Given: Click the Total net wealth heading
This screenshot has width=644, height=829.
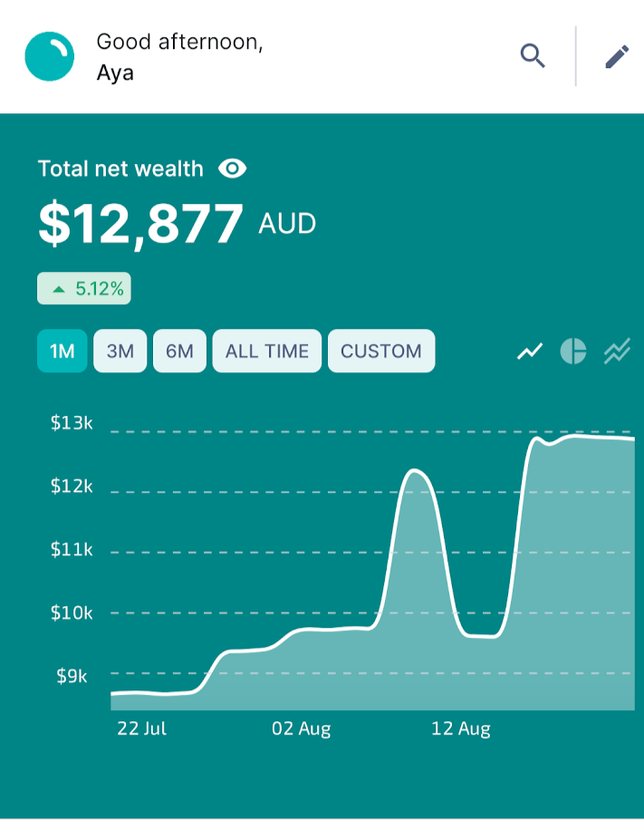Looking at the screenshot, I should [x=120, y=169].
